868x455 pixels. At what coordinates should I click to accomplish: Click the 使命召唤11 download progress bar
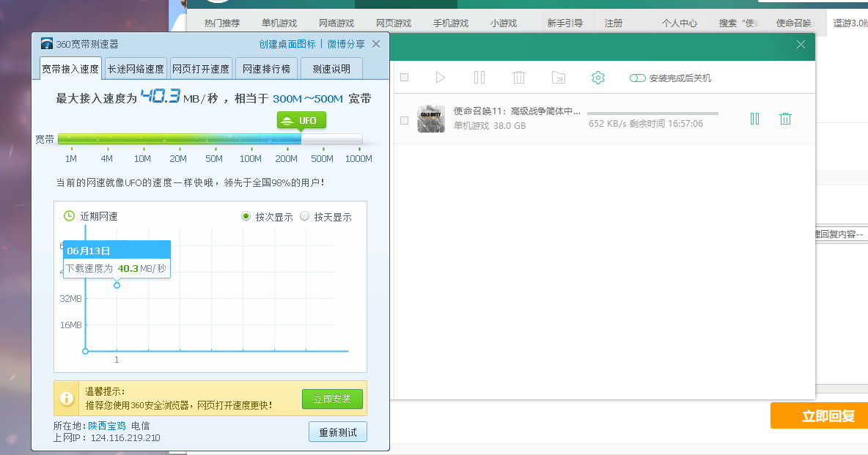pyautogui.click(x=652, y=114)
